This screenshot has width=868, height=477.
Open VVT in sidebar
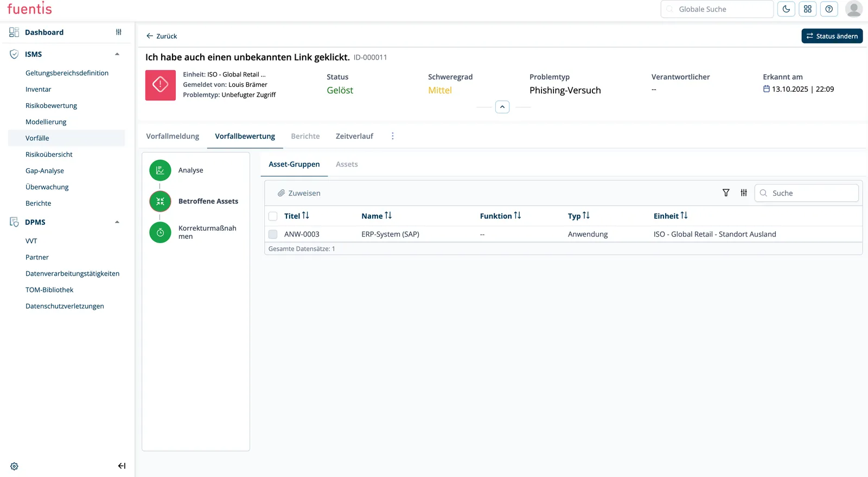tap(31, 241)
